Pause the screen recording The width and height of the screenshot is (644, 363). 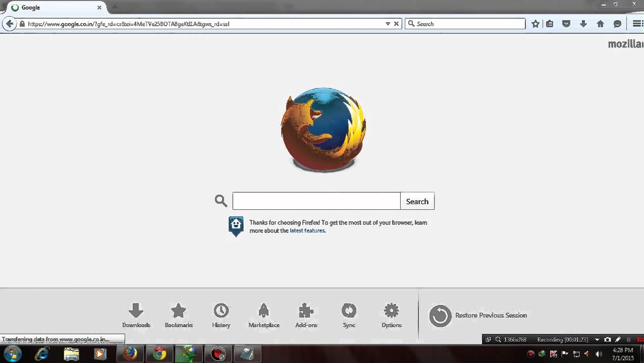(628, 340)
